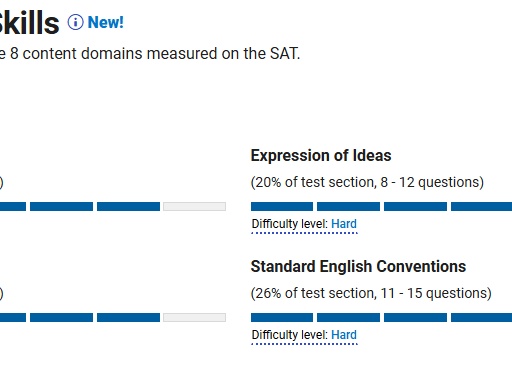Select the Expression of Ideas heading
This screenshot has height=372, width=512.
[x=321, y=156]
